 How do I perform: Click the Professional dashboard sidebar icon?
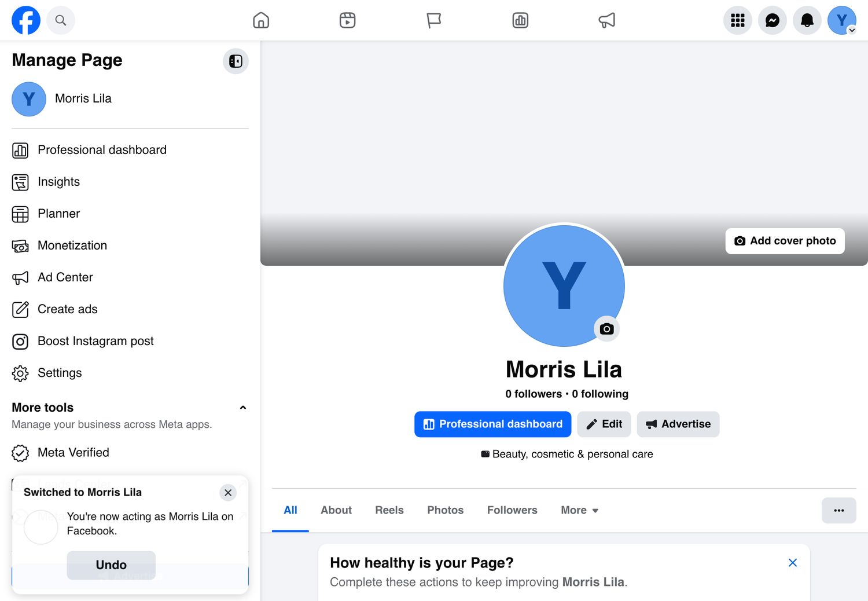click(x=20, y=151)
